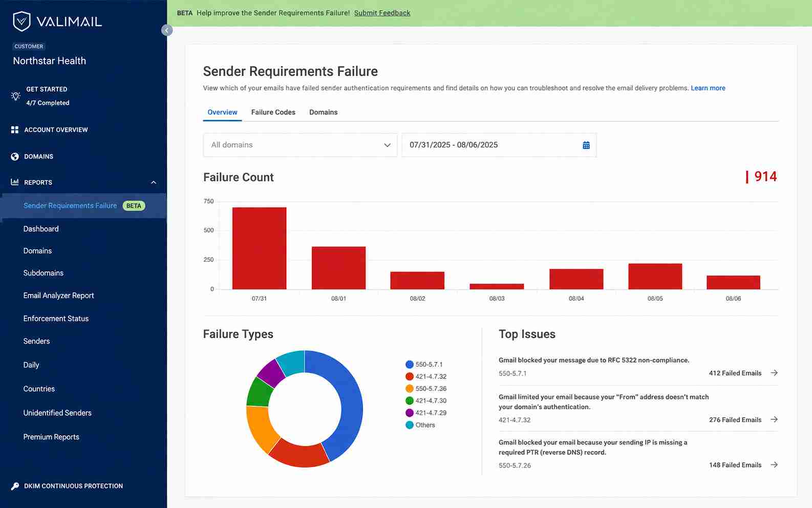Open the Domains report under Reports
This screenshot has height=508, width=812.
tap(37, 251)
